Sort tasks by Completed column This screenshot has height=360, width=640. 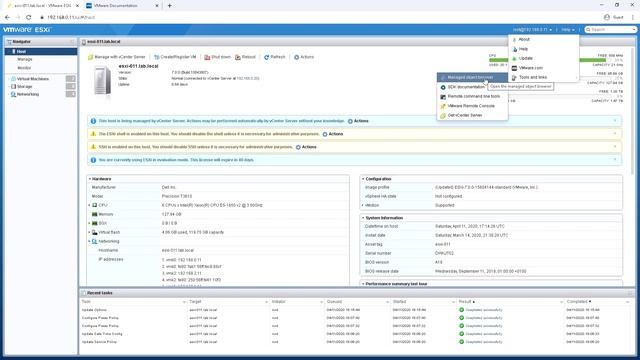point(578,302)
